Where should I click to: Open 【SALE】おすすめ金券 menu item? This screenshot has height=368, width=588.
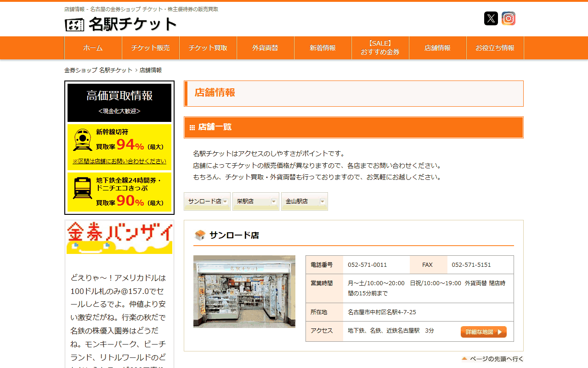tap(380, 48)
